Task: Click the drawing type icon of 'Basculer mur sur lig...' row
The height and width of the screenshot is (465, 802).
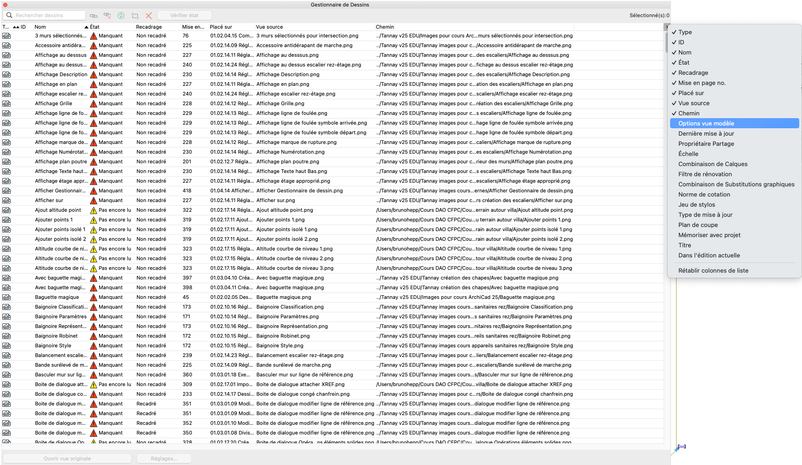Action: point(6,375)
